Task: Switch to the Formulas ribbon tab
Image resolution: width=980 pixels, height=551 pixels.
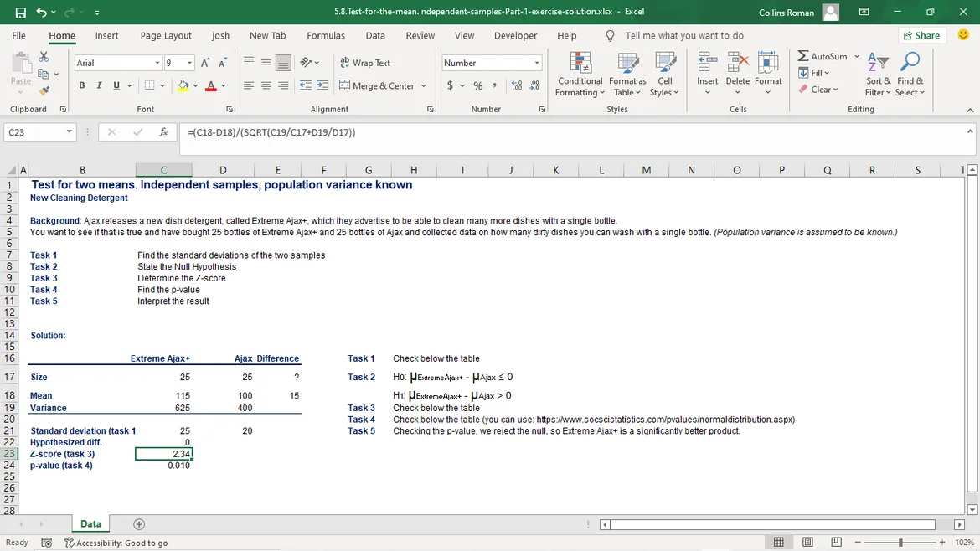Action: coord(326,36)
